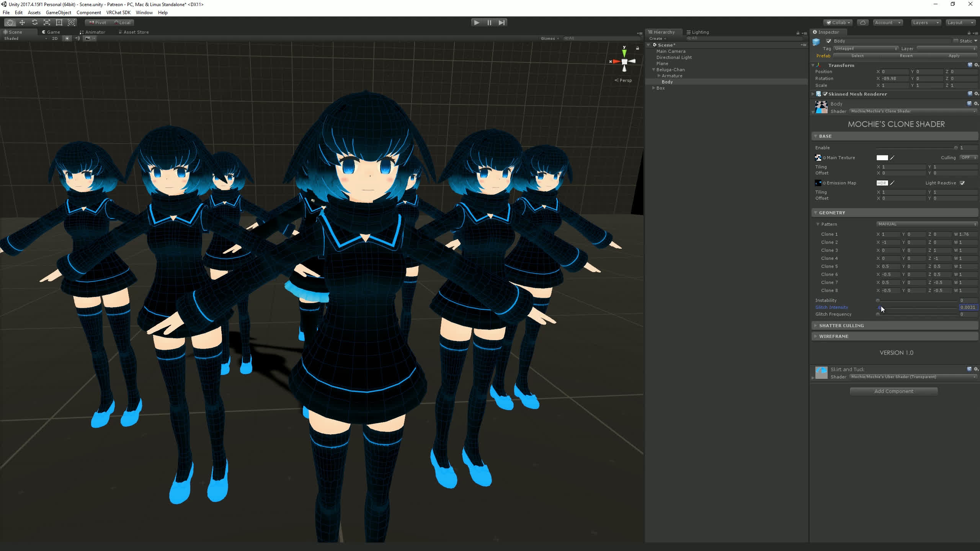Toggle scene audio with the speaker icon

point(77,38)
